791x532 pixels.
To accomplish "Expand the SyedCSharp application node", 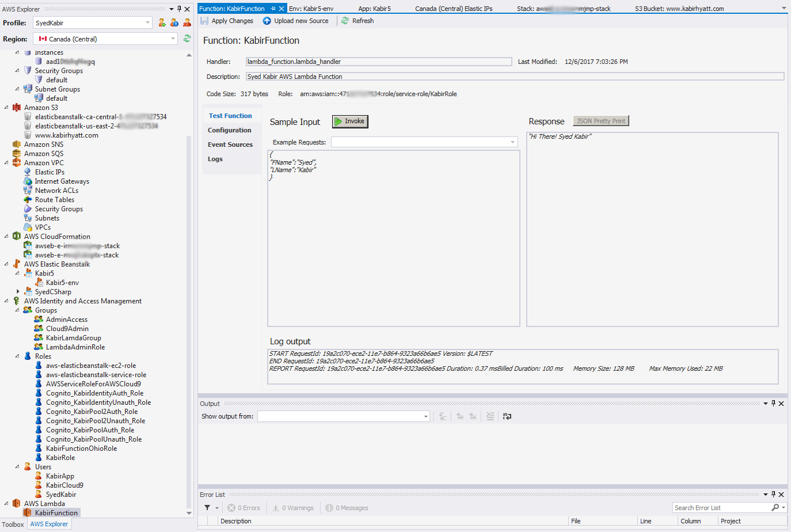I will click(18, 292).
